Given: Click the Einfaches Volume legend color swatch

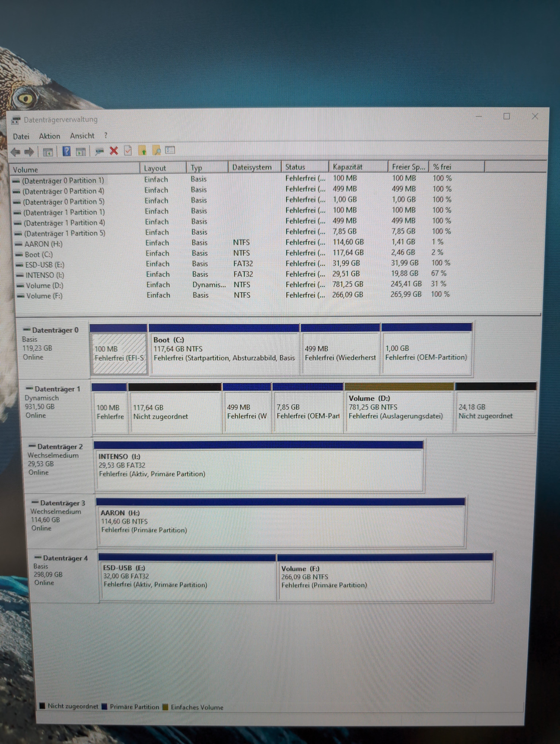Looking at the screenshot, I should click(165, 707).
